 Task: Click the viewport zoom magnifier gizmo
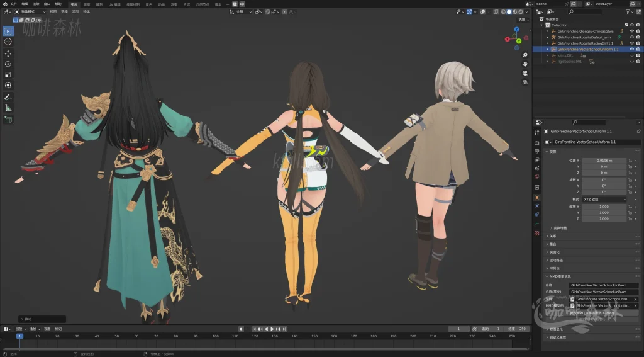(525, 55)
